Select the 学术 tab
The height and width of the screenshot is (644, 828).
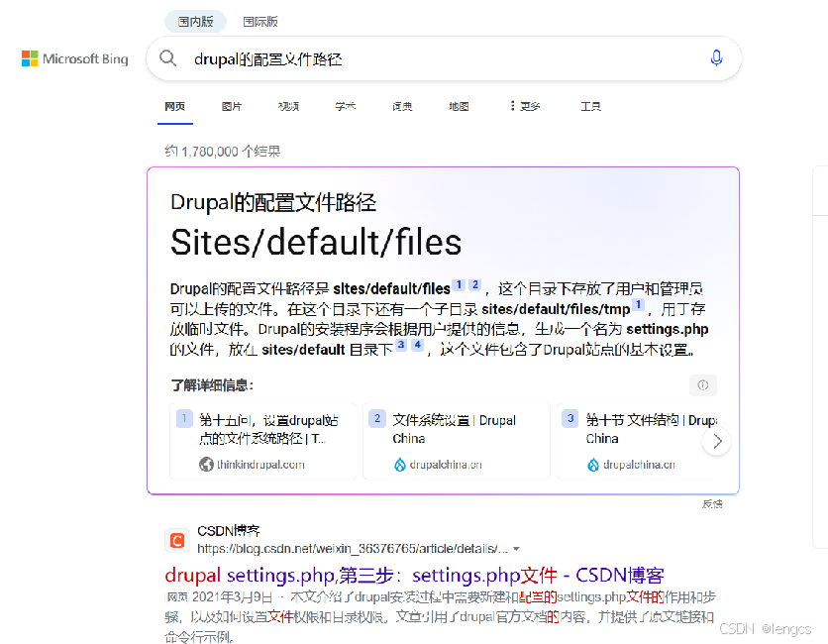pos(346,106)
